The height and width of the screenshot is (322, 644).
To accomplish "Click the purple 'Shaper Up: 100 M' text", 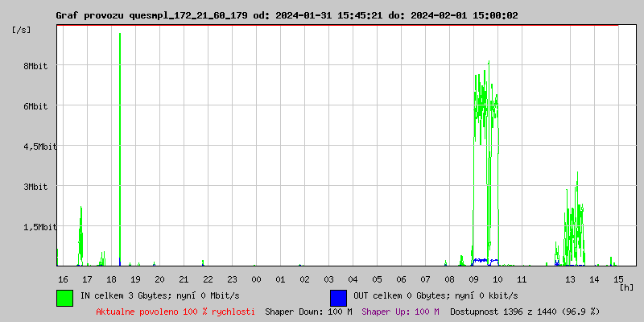I will (400, 311).
